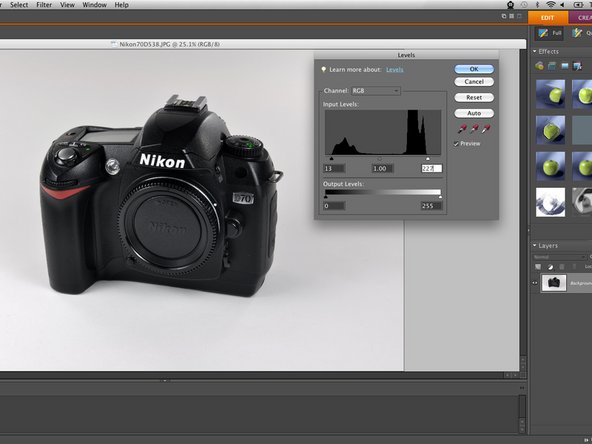This screenshot has width=592, height=444.
Task: Select the apple effect thumbnail in third row
Action: coord(550,166)
